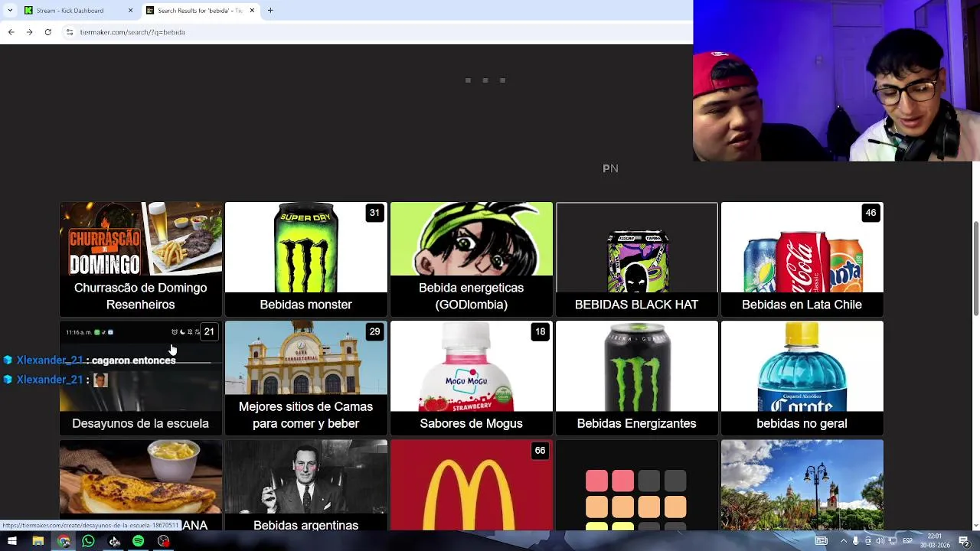Click the 66 badge on McDonald's card
The height and width of the screenshot is (551, 980).
tap(540, 451)
